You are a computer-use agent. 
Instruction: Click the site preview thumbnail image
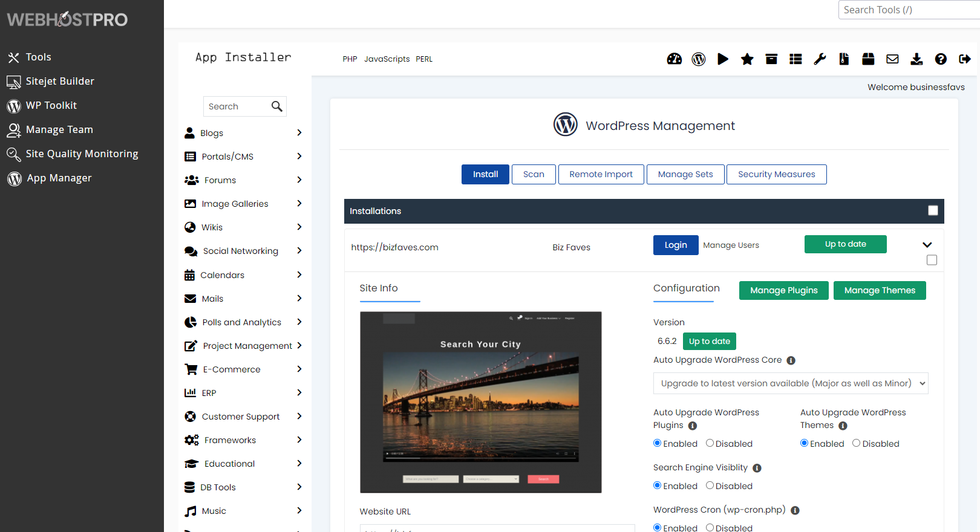(480, 402)
